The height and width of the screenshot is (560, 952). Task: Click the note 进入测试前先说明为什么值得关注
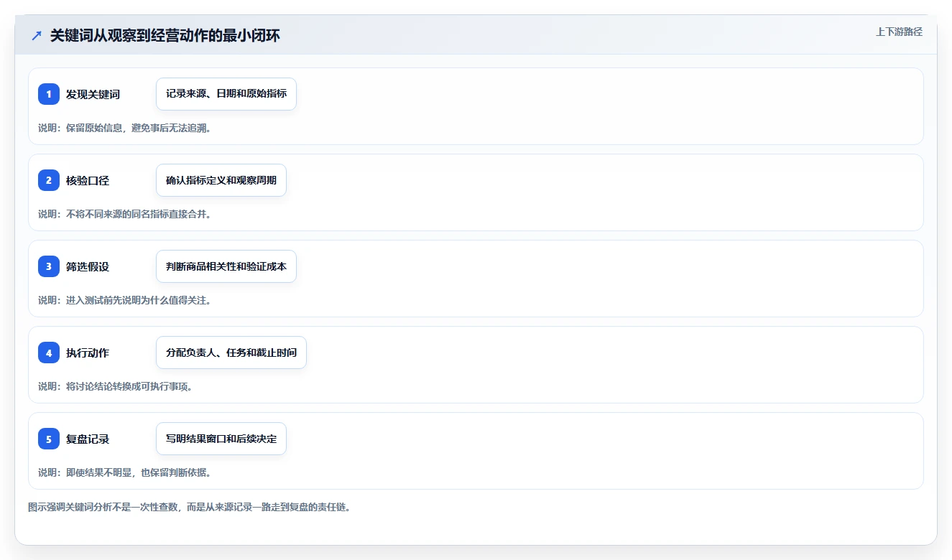(x=124, y=300)
